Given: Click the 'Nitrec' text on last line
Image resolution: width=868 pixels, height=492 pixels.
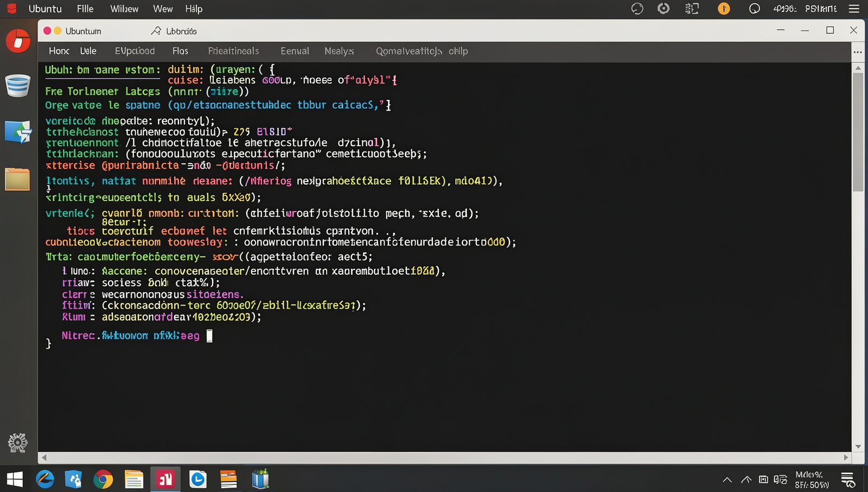Looking at the screenshot, I should 78,336.
